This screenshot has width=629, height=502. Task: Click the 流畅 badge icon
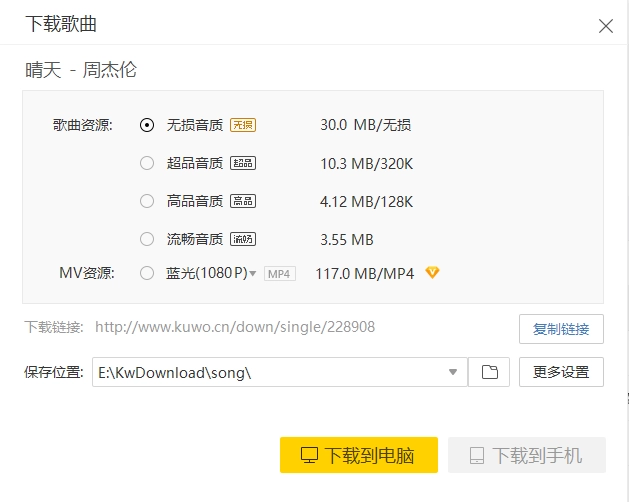point(243,239)
